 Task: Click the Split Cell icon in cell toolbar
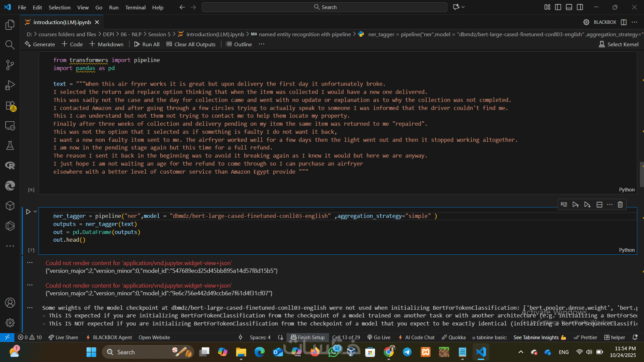(599, 204)
